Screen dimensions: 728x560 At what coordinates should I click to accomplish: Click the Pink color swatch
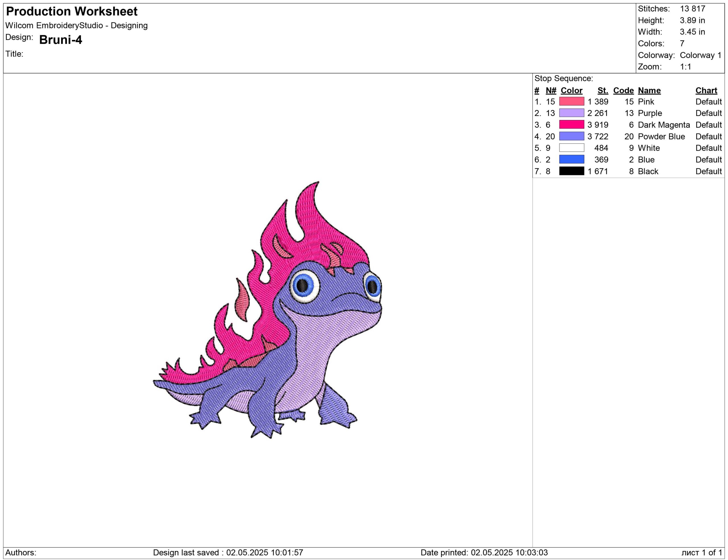(571, 101)
